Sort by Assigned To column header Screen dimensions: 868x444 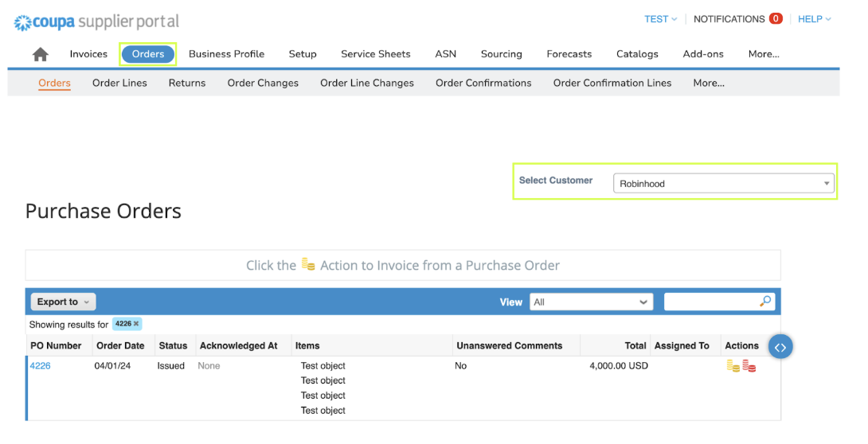682,345
